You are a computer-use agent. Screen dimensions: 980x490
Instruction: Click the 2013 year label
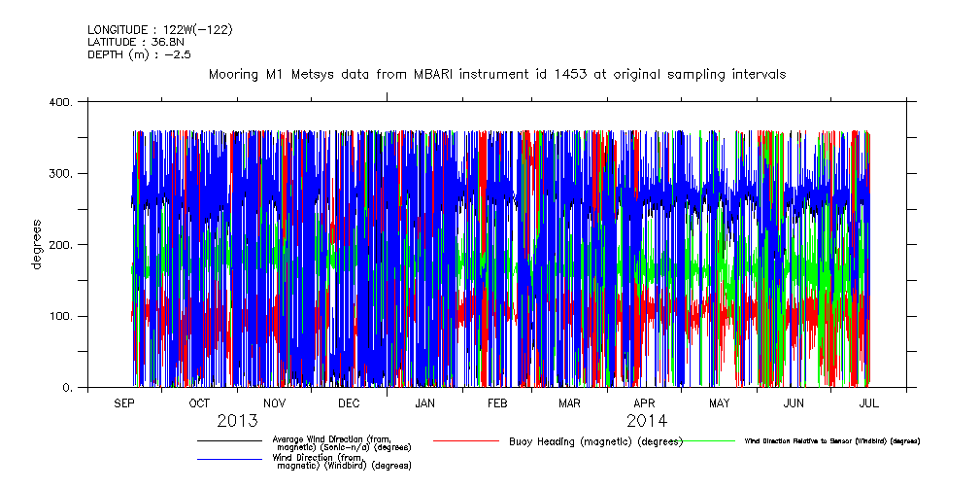tap(237, 421)
